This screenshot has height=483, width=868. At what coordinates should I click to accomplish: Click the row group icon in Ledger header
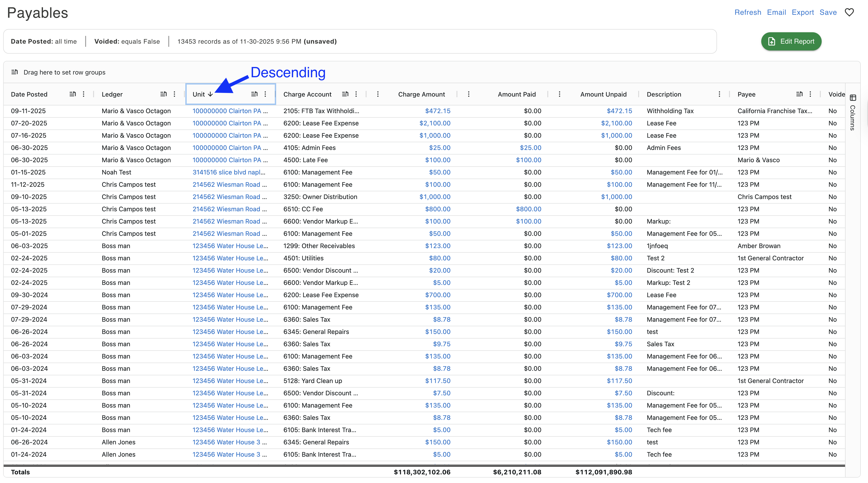(164, 94)
